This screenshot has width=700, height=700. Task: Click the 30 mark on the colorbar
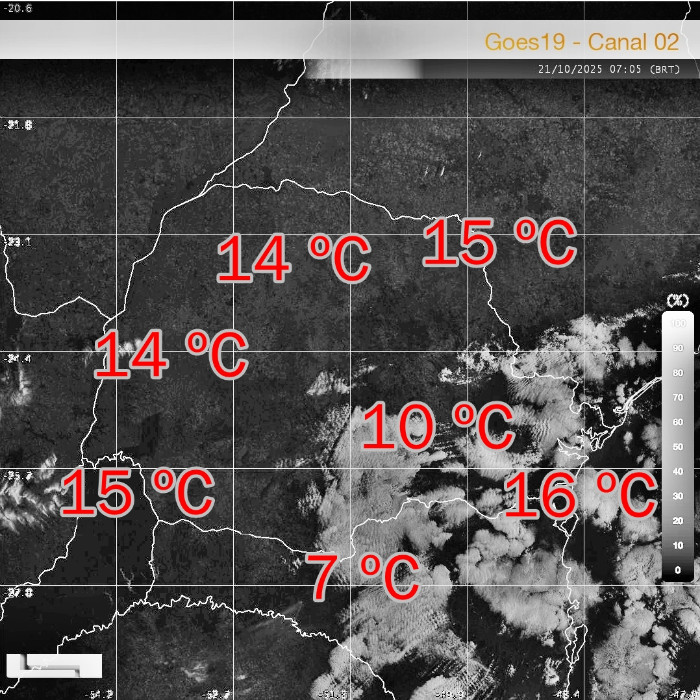[x=679, y=496]
